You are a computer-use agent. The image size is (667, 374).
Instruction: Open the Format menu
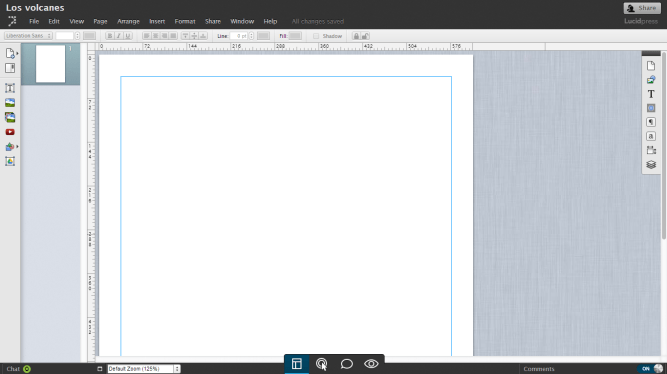185,21
